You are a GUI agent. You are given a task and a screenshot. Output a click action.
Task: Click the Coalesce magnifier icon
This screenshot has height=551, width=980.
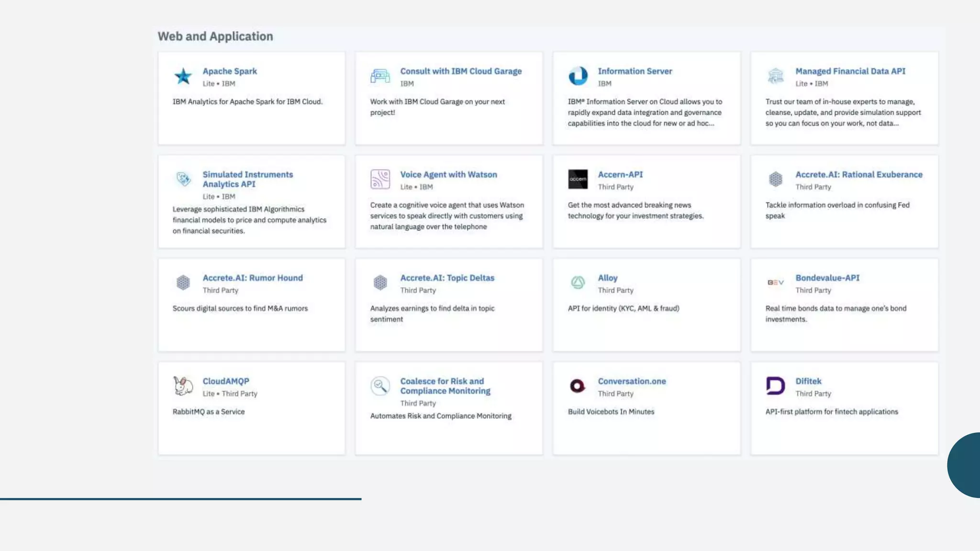click(380, 386)
